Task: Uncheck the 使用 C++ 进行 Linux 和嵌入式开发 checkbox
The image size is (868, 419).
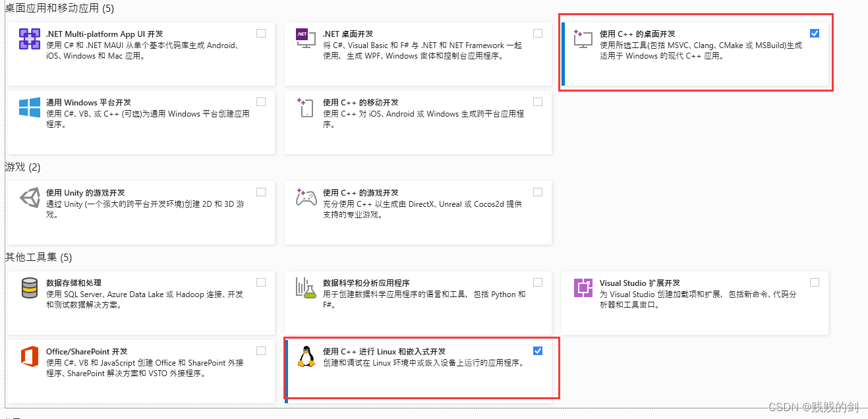Action: point(538,351)
